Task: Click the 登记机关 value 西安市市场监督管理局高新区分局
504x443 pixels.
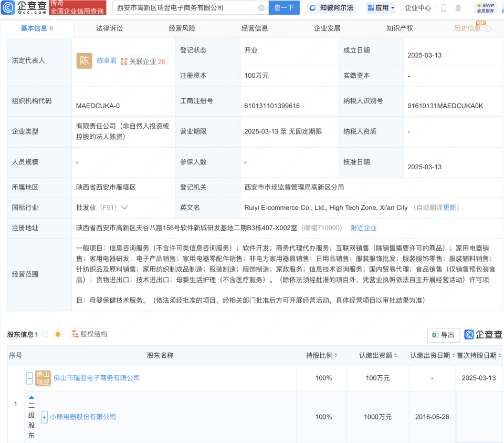Action: pyautogui.click(x=294, y=187)
